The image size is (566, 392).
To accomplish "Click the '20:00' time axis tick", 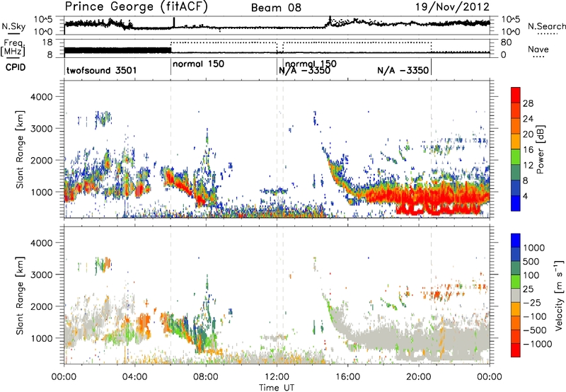I will (x=419, y=376).
